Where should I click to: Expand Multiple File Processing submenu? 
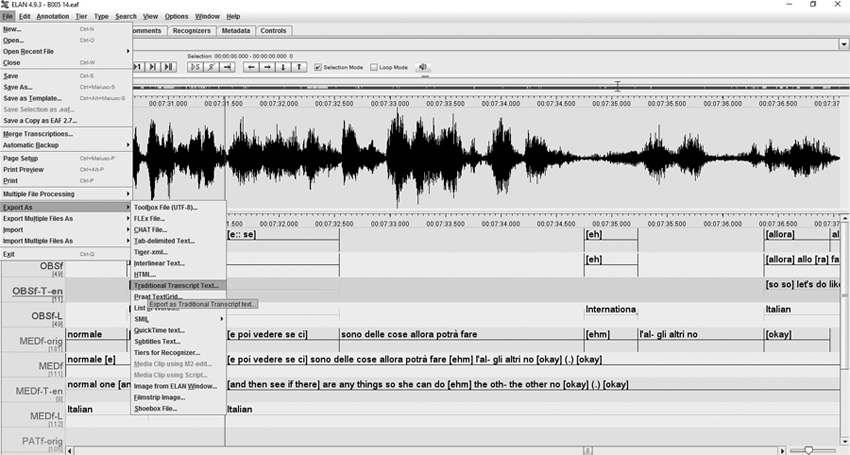tap(66, 194)
